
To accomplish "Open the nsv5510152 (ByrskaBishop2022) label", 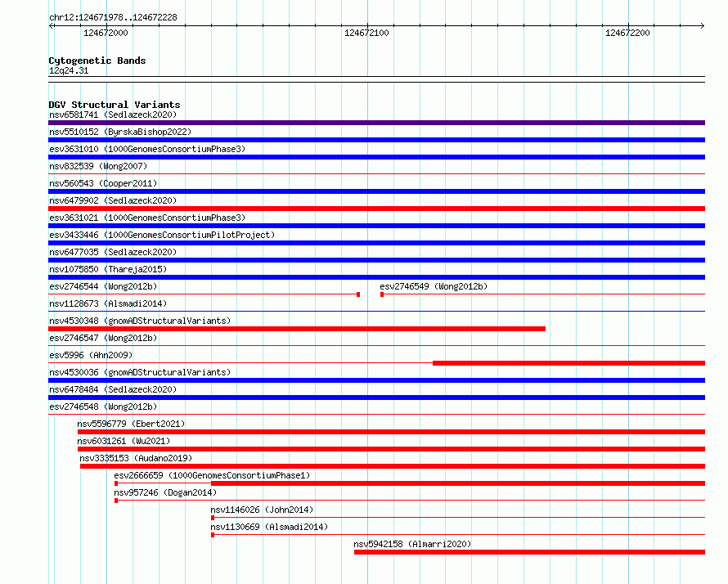I will [x=120, y=132].
